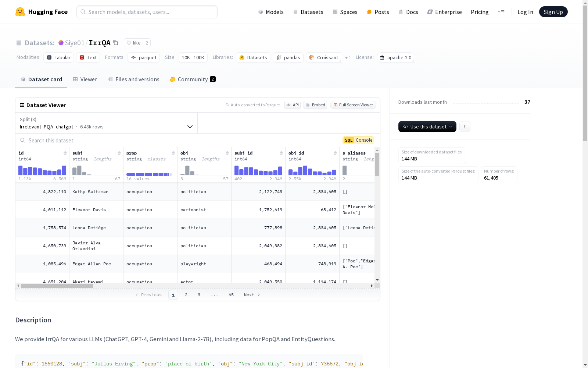Select the Datasets library tag
The width and height of the screenshot is (588, 368).
[253, 57]
